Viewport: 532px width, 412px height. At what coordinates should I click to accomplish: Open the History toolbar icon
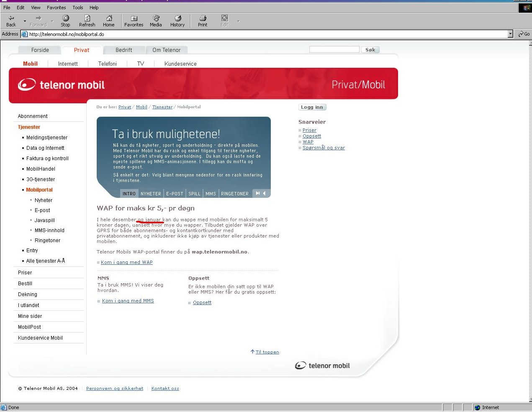pyautogui.click(x=177, y=20)
